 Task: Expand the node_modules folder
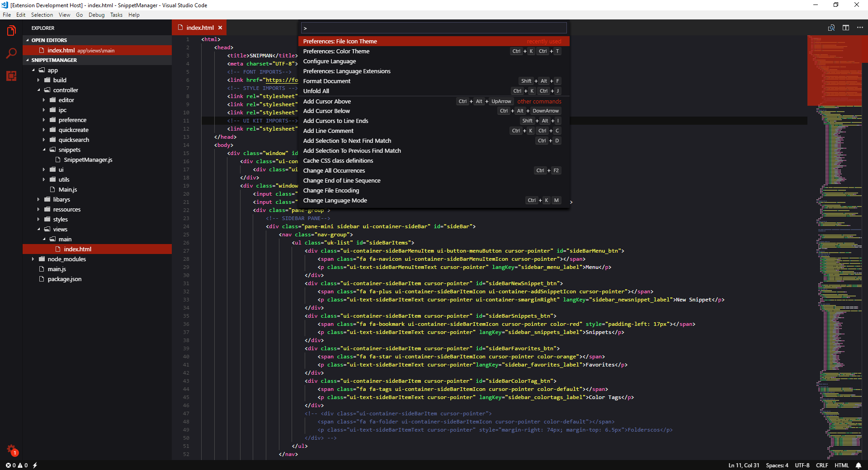97,259
